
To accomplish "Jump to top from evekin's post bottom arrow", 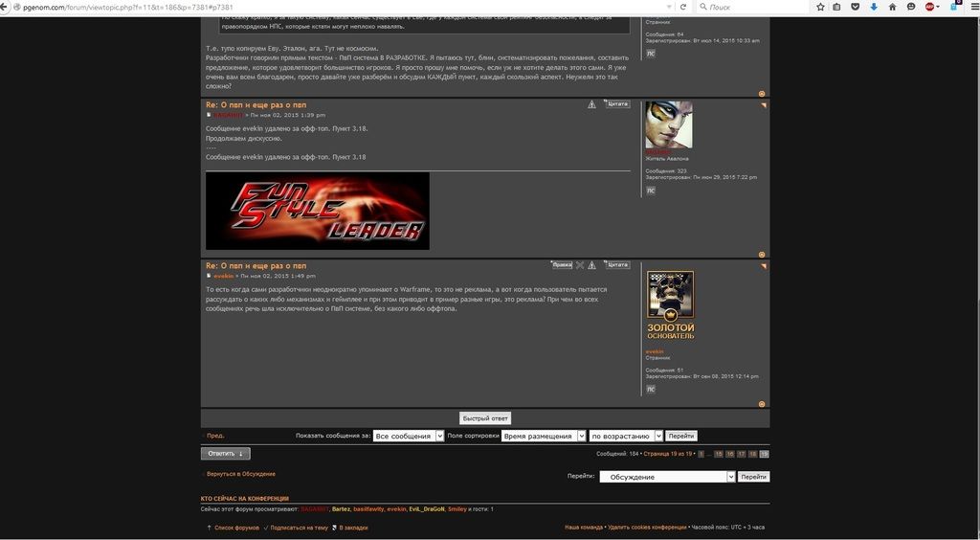I will (x=761, y=404).
